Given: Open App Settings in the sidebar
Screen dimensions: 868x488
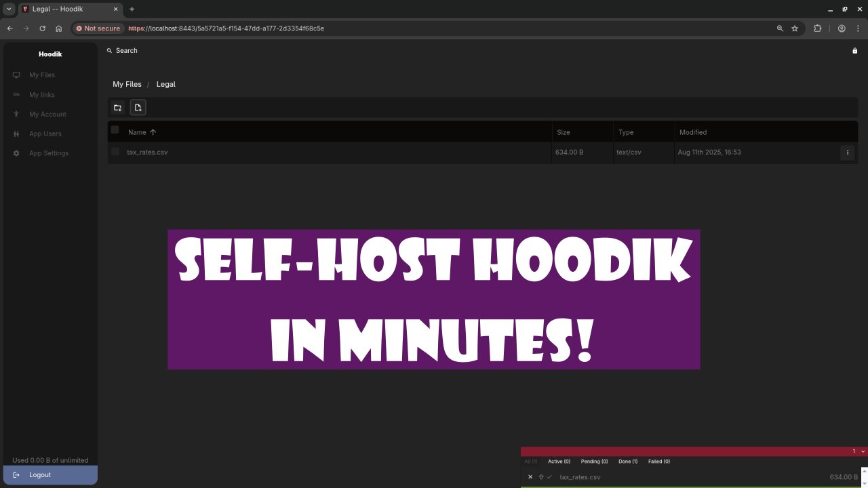Looking at the screenshot, I should (x=50, y=153).
